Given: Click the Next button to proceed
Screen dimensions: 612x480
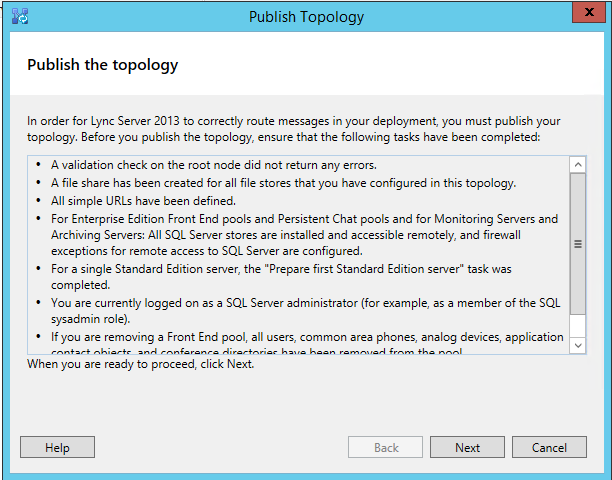Looking at the screenshot, I should pos(467,447).
